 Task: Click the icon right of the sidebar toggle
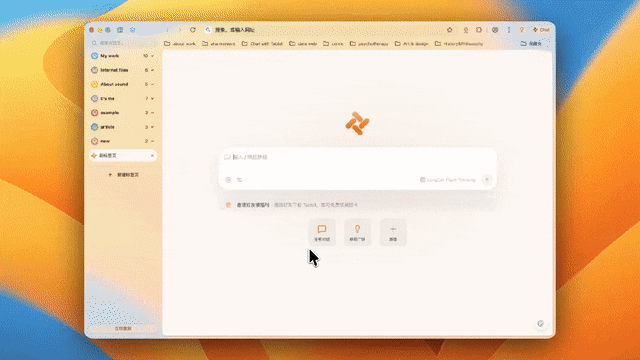133,30
